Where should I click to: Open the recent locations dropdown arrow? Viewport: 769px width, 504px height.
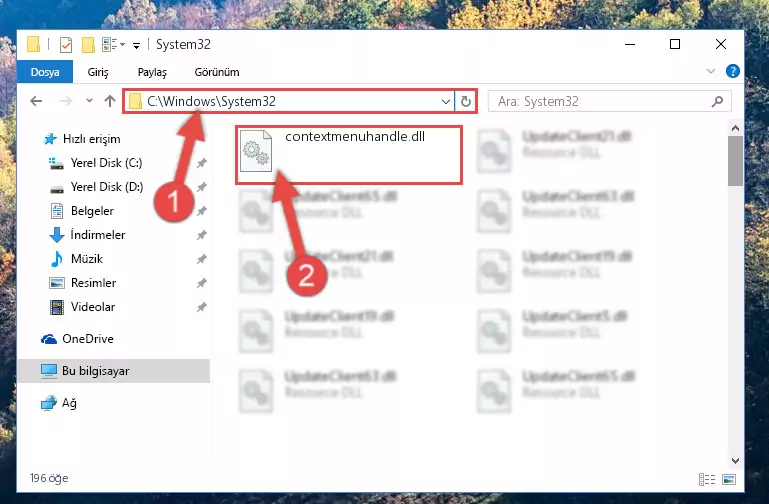(x=89, y=101)
